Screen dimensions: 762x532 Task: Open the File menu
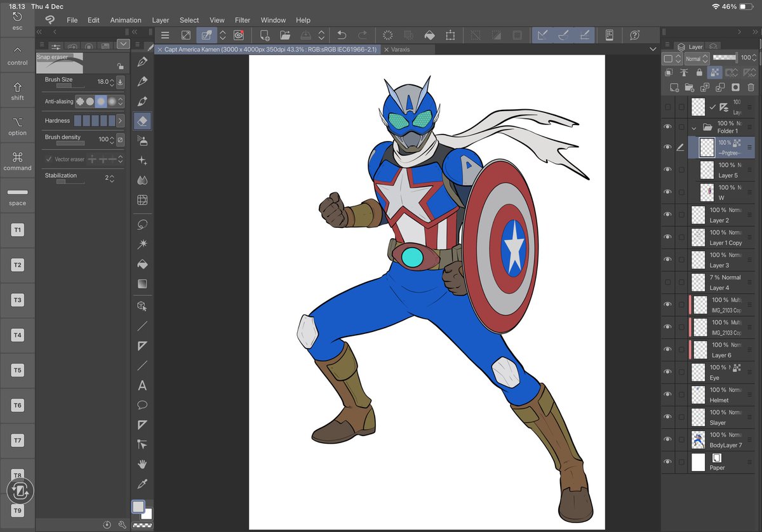coord(72,20)
